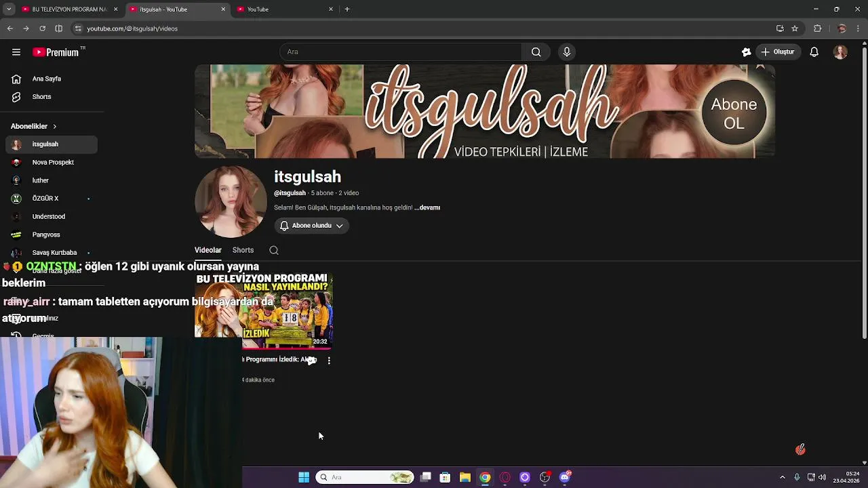This screenshot has height=488, width=868.
Task: Start voice search with microphone icon
Action: point(567,52)
